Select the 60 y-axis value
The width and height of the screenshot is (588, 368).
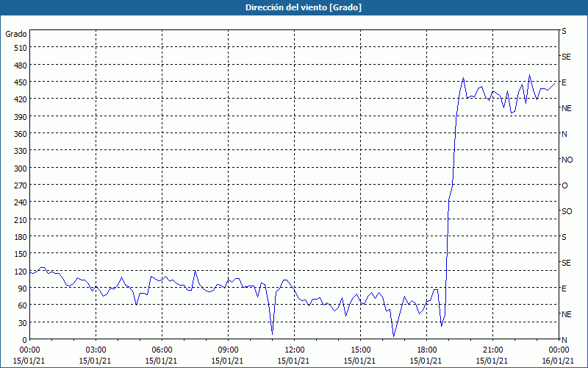(x=23, y=305)
